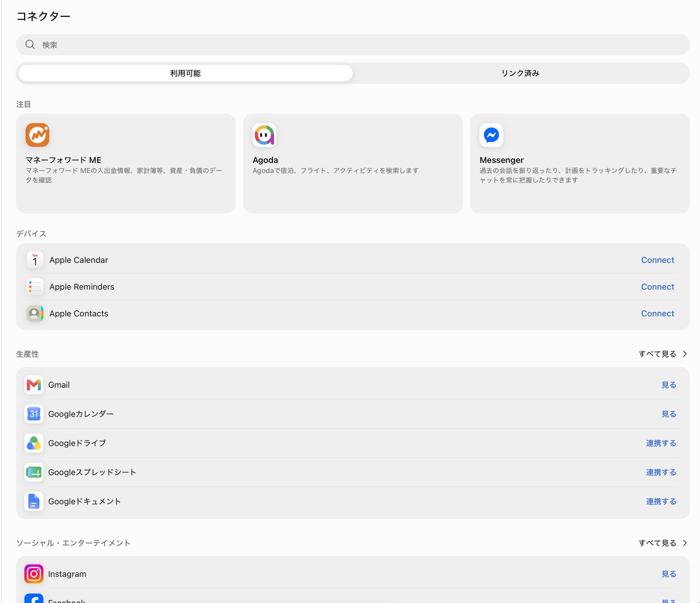The height and width of the screenshot is (603, 700).
Task: Click 見る for Gmail
Action: pos(669,385)
